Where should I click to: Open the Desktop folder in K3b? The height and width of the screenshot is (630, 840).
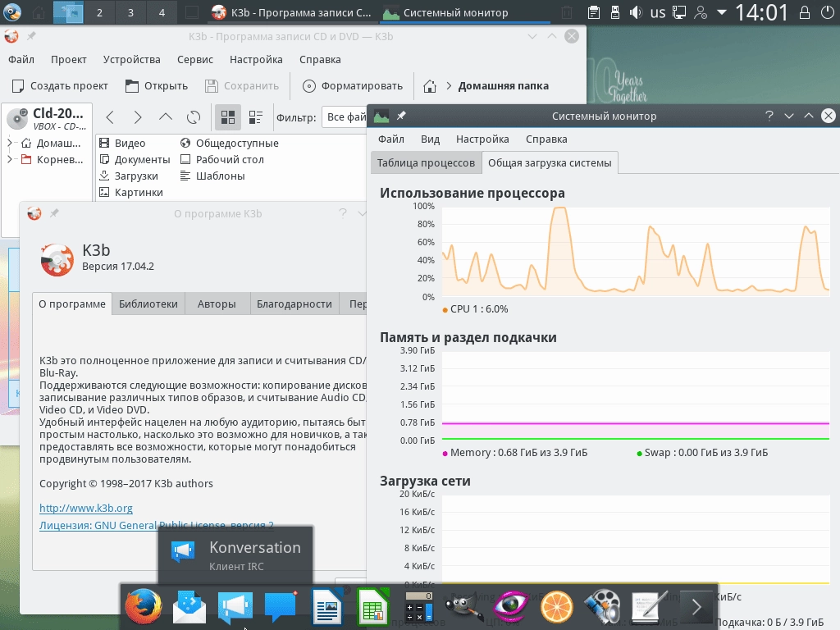coord(221,160)
